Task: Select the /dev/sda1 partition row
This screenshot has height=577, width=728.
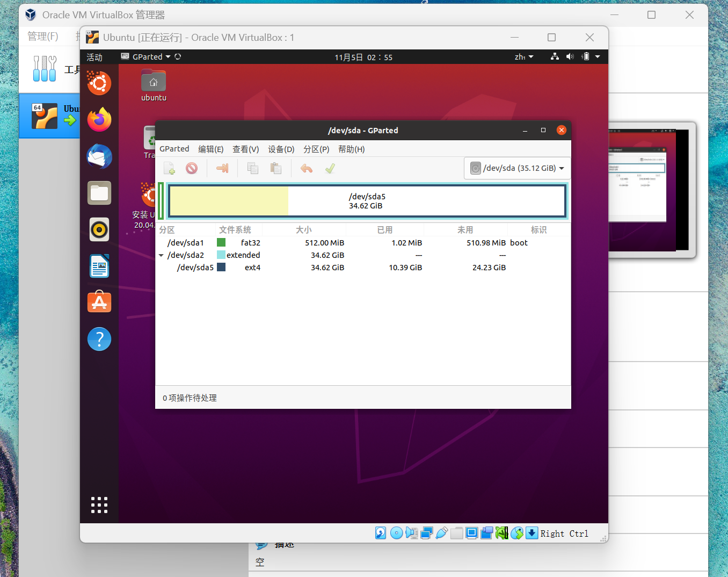Action: click(363, 243)
